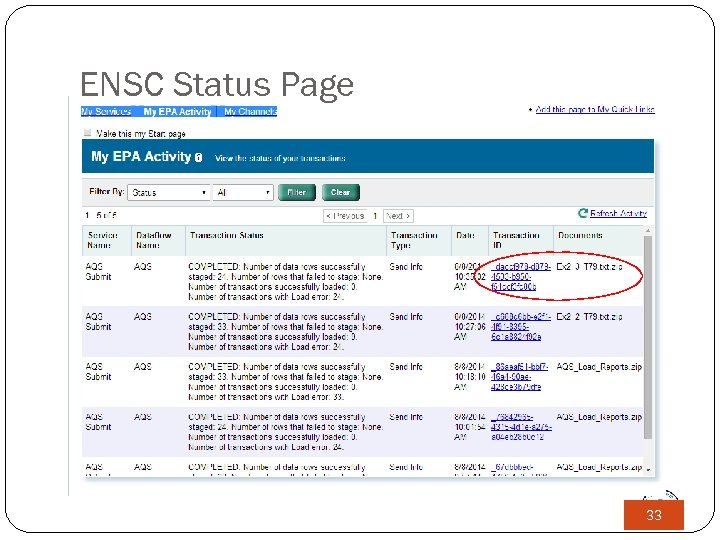
Task: Click the scrollbar up arrow
Action: [648, 231]
